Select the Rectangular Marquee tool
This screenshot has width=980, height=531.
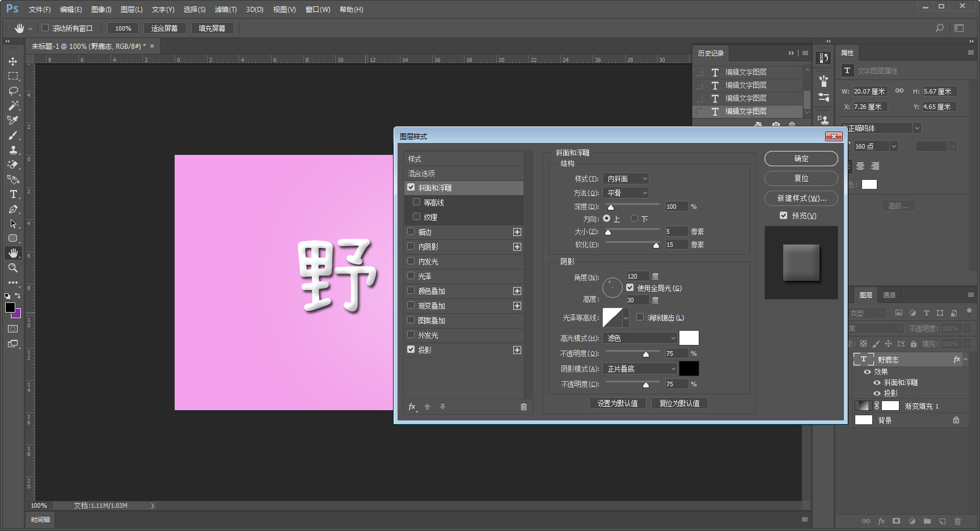(x=13, y=76)
